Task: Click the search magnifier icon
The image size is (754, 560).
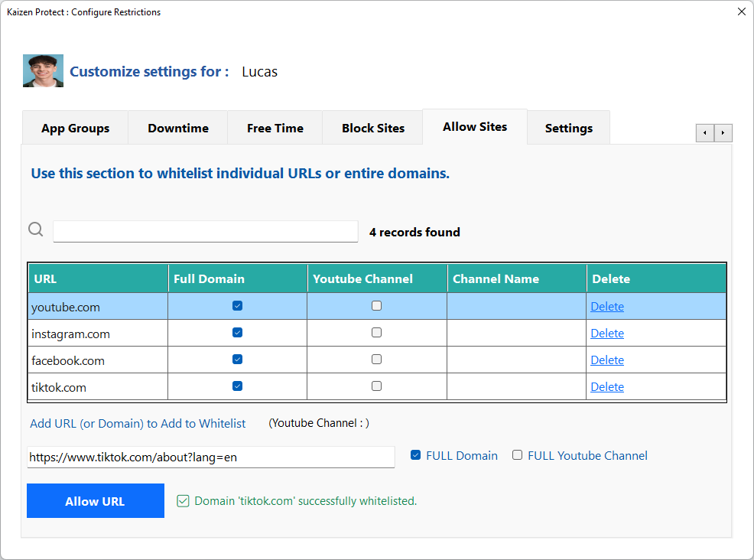Action: coord(36,230)
